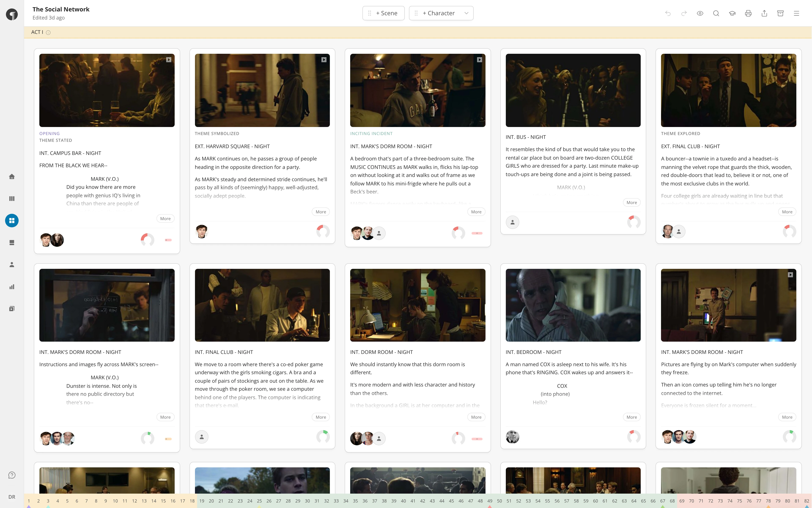812x508 pixels.
Task: Open the archive box icon
Action: point(780,13)
